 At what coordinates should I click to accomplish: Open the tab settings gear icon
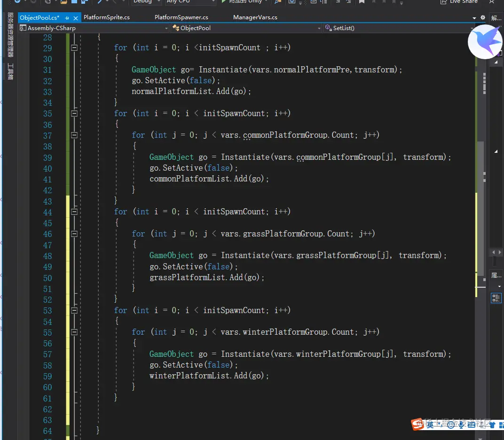(483, 17)
